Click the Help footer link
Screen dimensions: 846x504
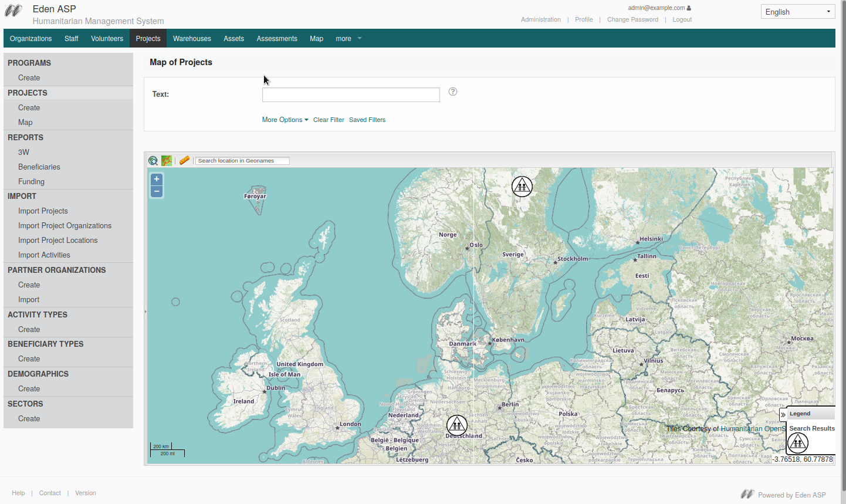click(18, 493)
